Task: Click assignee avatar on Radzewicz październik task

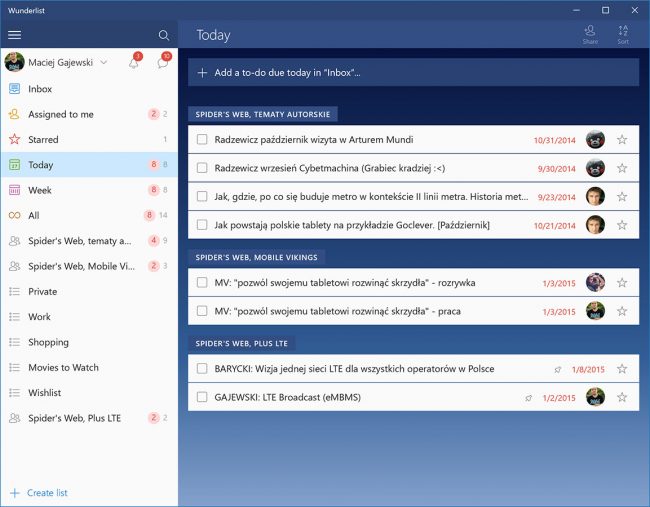Action: click(x=595, y=139)
